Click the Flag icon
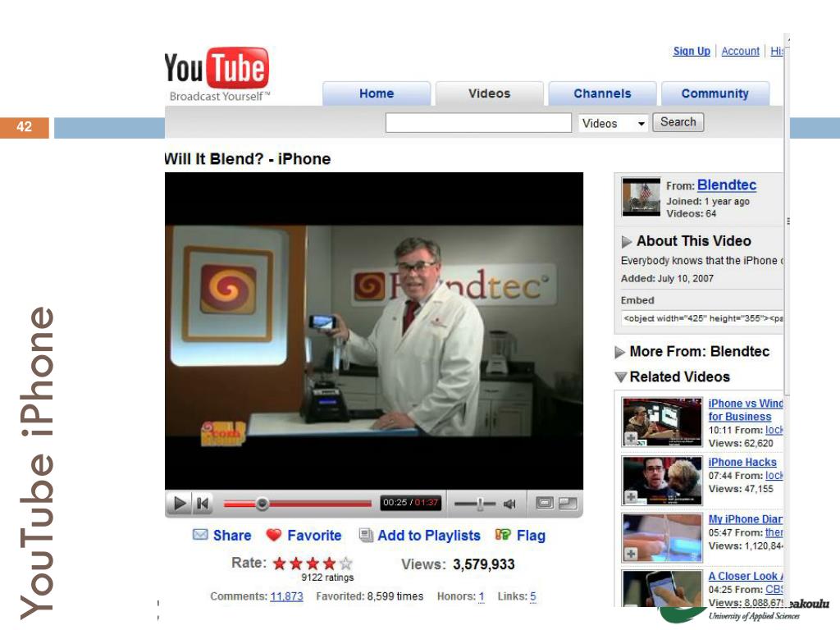The height and width of the screenshot is (630, 840). pyautogui.click(x=503, y=535)
